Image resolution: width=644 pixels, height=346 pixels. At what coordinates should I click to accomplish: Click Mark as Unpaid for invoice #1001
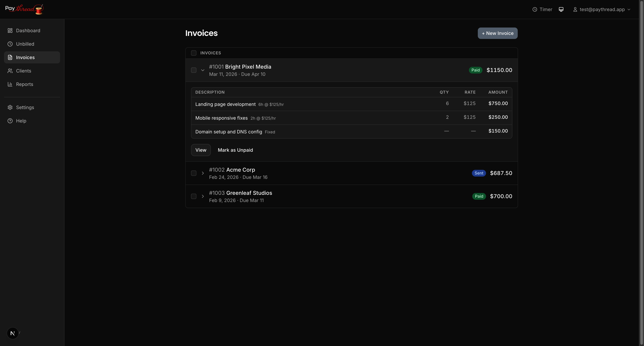tap(235, 150)
